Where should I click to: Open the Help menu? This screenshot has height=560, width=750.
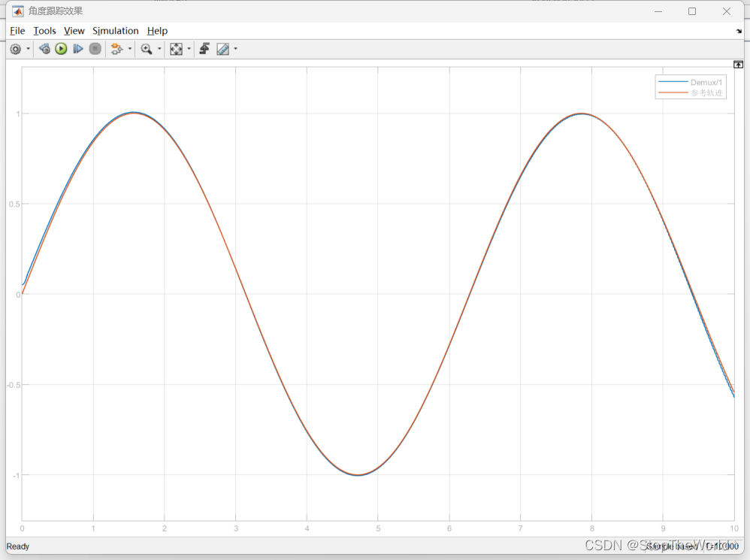click(x=157, y=31)
